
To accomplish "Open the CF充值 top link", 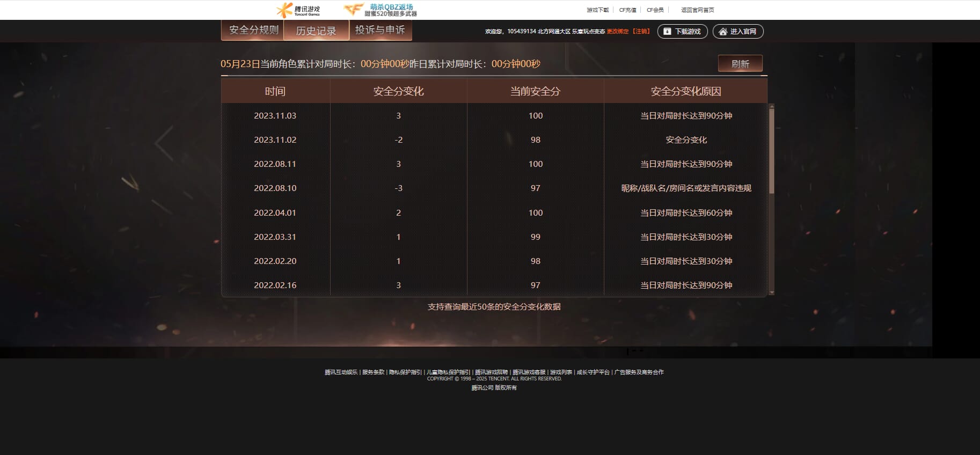I will click(627, 10).
